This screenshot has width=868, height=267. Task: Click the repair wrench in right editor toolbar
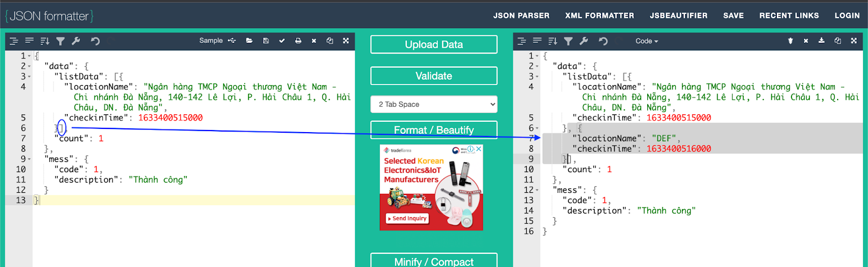(584, 41)
